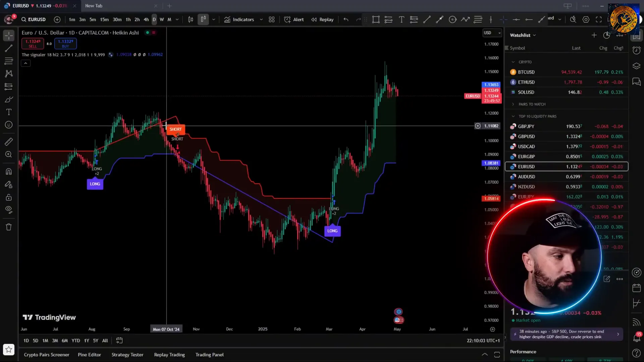
Task: Select the brush drawing tool in left sidebar
Action: coord(9,100)
